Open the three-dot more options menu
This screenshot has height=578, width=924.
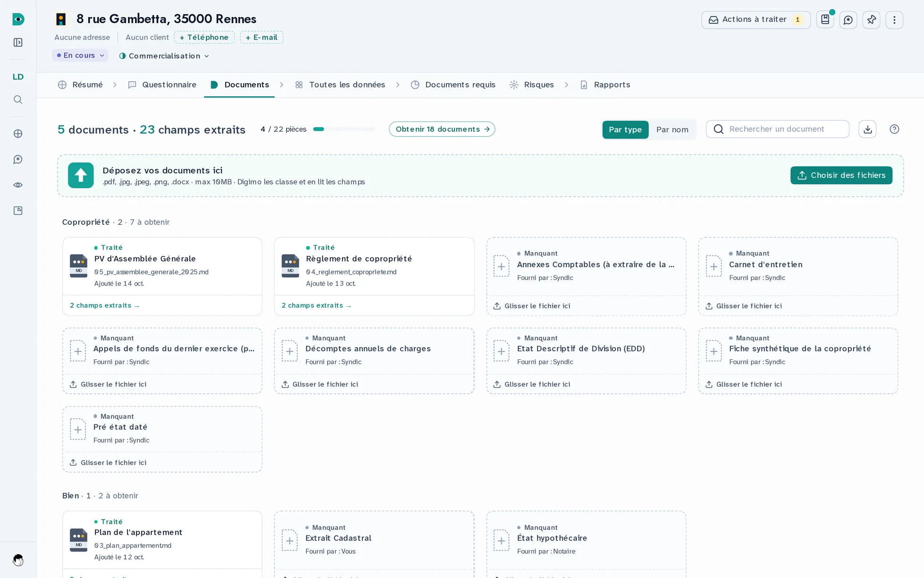tap(894, 20)
